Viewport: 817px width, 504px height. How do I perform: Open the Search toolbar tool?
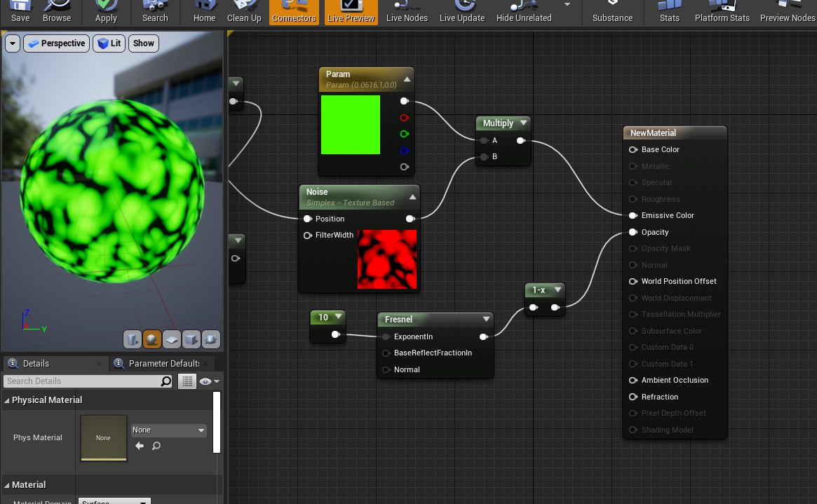coord(155,12)
